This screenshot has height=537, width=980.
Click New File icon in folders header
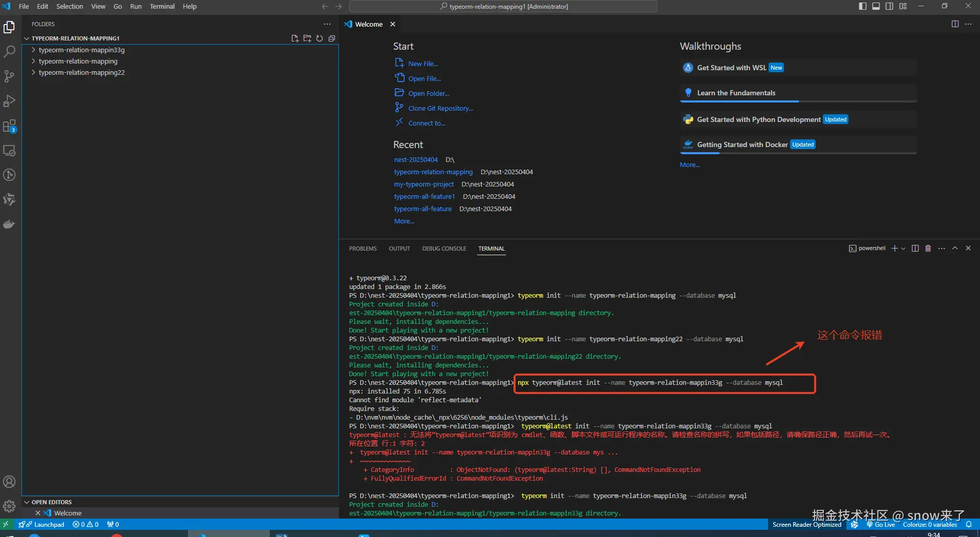(295, 38)
